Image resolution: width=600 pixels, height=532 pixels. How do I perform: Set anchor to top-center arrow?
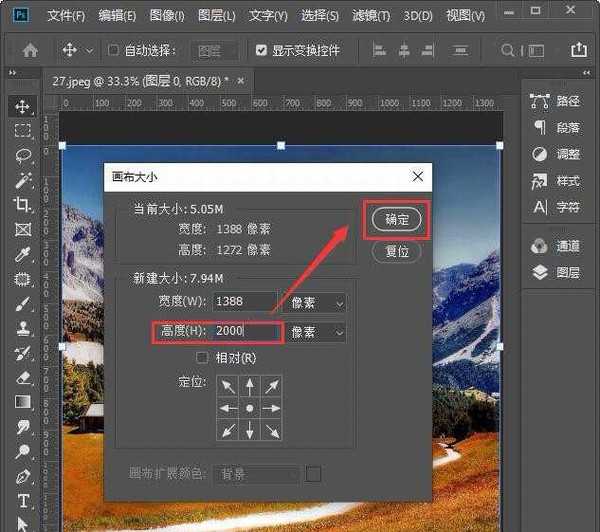tap(249, 386)
